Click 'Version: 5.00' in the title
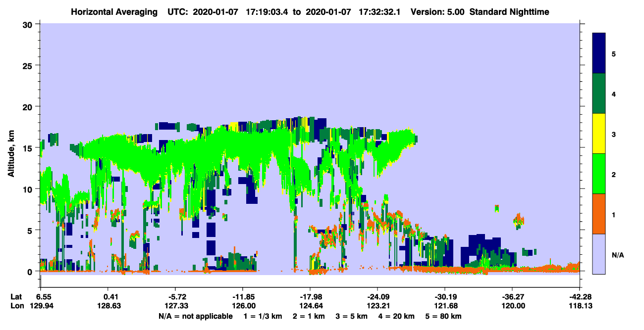This screenshot has width=644, height=330. (437, 12)
